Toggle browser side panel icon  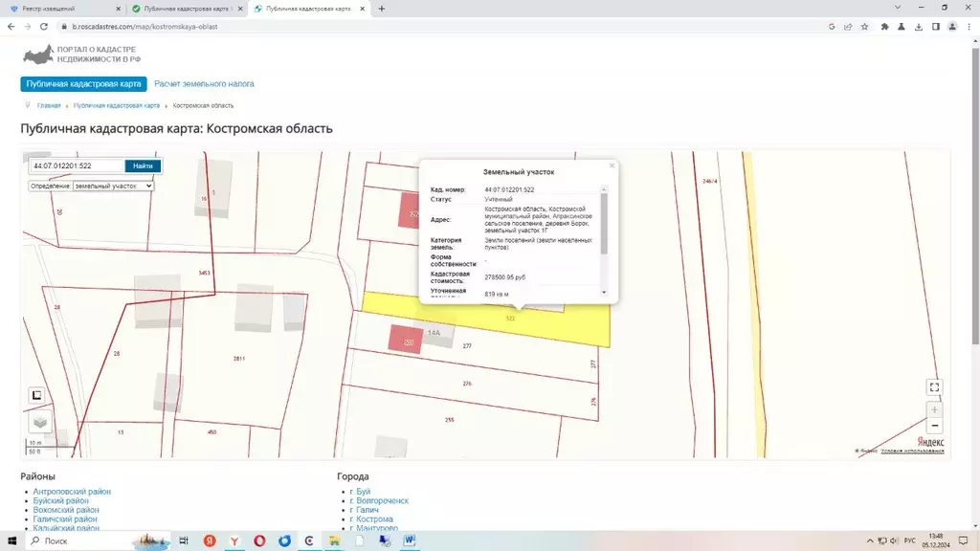[936, 26]
